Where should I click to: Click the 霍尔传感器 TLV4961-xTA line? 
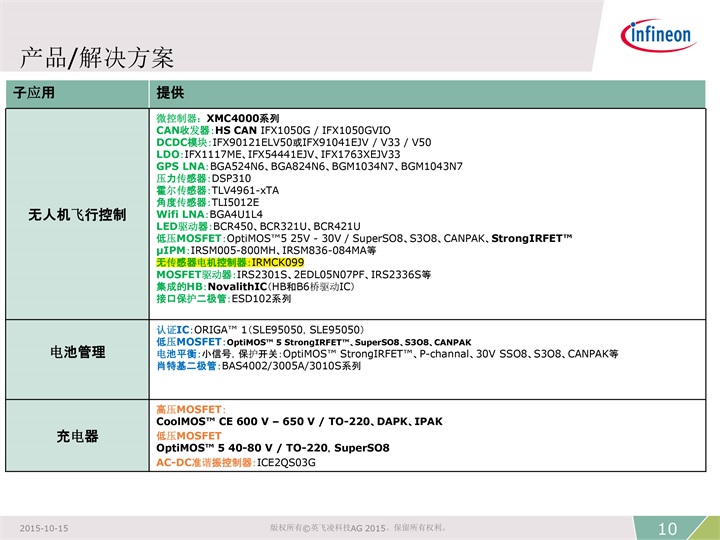tap(218, 190)
